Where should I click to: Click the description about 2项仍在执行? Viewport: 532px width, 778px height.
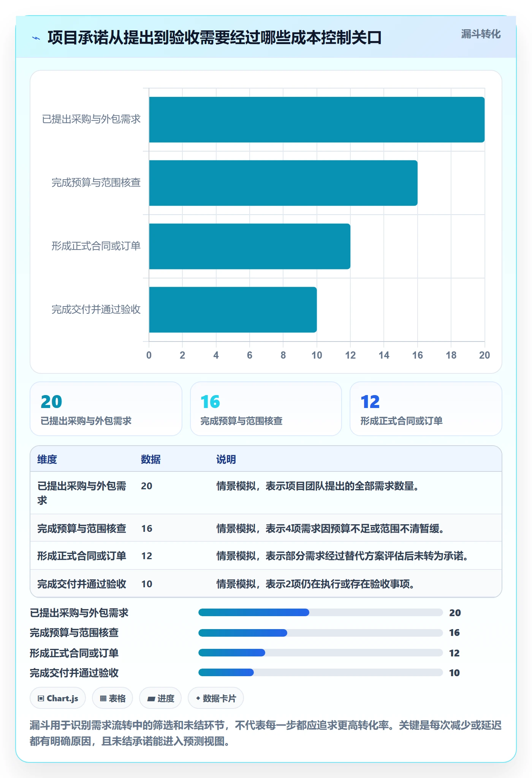coord(316,584)
